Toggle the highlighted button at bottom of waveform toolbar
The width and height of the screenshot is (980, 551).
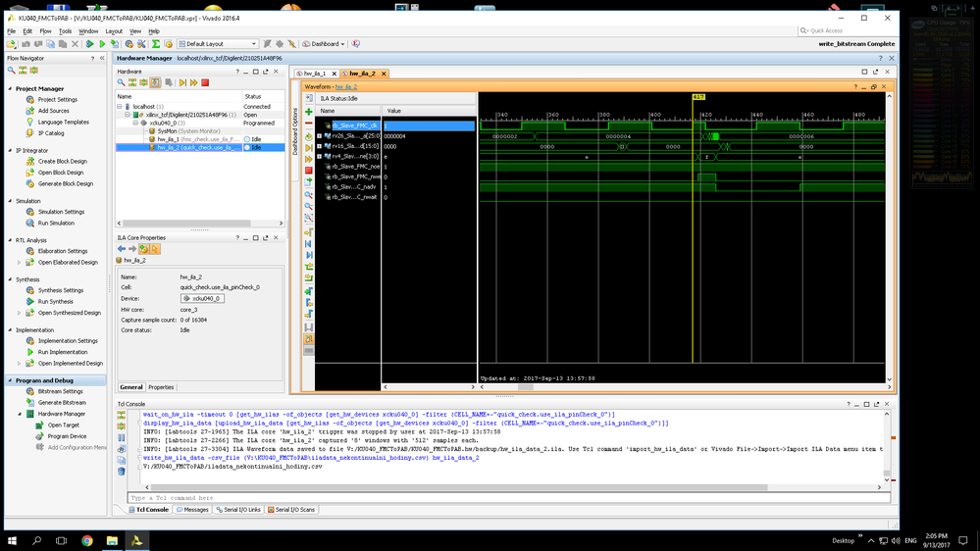click(x=309, y=339)
